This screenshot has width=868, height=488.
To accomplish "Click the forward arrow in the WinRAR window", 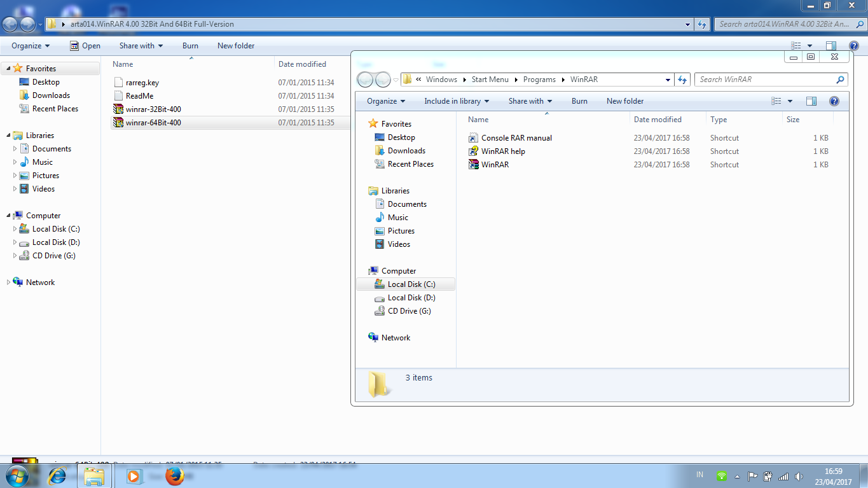I will pos(383,80).
